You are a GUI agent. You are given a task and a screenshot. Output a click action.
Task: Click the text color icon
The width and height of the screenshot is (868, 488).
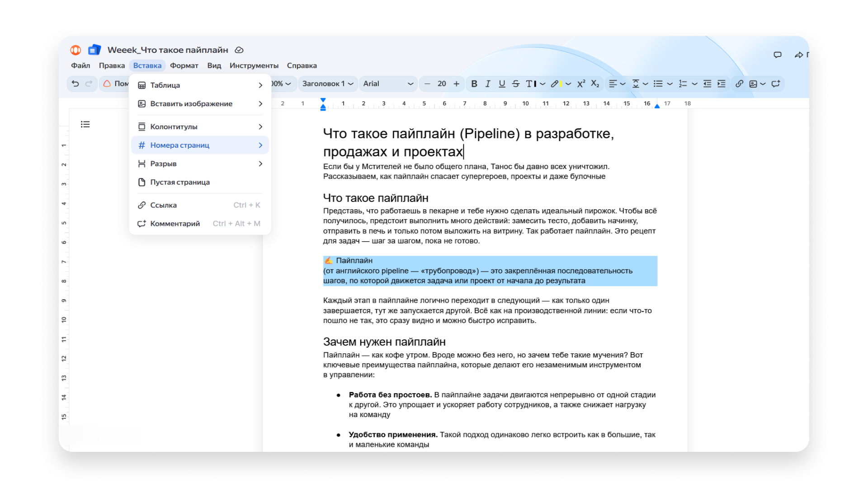531,84
